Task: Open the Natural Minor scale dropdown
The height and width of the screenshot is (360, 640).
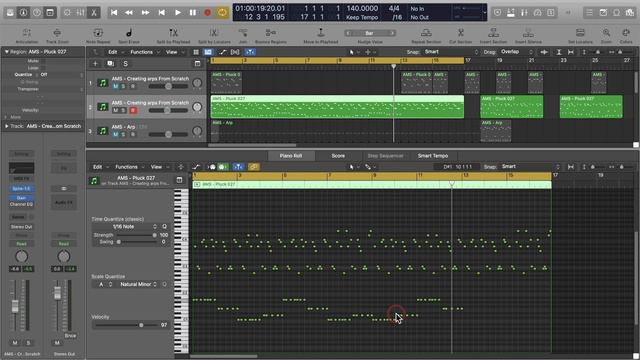Action: pos(138,284)
